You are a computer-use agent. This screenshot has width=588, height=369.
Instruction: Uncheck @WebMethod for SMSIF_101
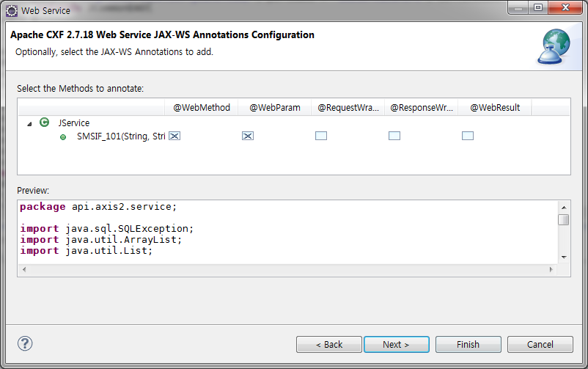click(x=174, y=136)
